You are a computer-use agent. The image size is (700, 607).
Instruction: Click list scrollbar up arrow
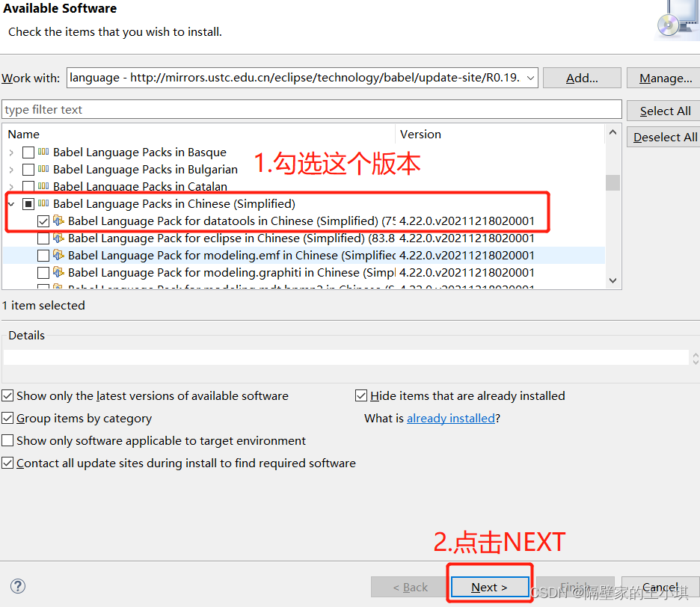coord(613,132)
